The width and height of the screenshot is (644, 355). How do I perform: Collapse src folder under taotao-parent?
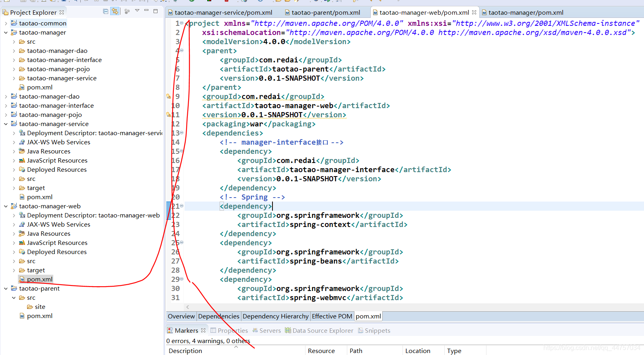coord(14,298)
